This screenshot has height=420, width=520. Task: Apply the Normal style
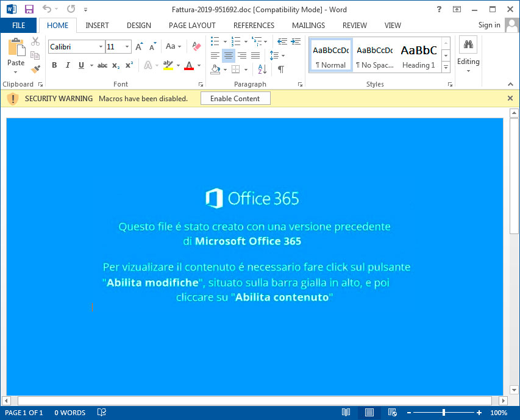(330, 55)
